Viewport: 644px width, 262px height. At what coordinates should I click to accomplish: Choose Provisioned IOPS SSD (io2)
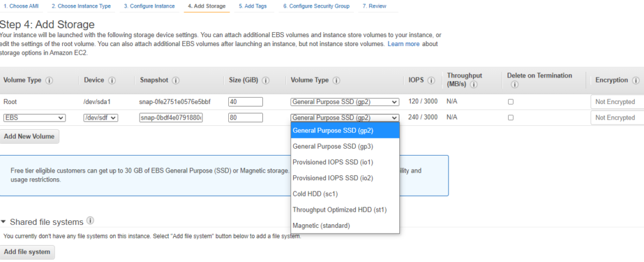pos(345,178)
